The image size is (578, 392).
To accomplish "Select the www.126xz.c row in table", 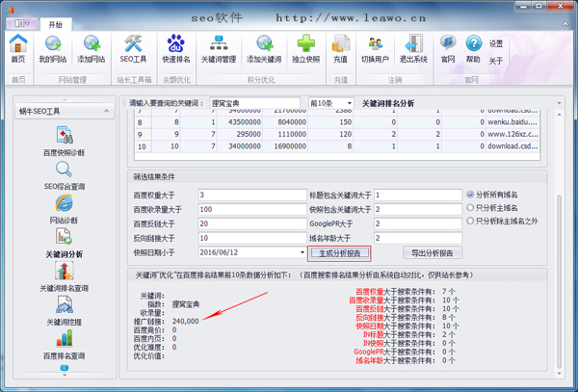I will [337, 134].
